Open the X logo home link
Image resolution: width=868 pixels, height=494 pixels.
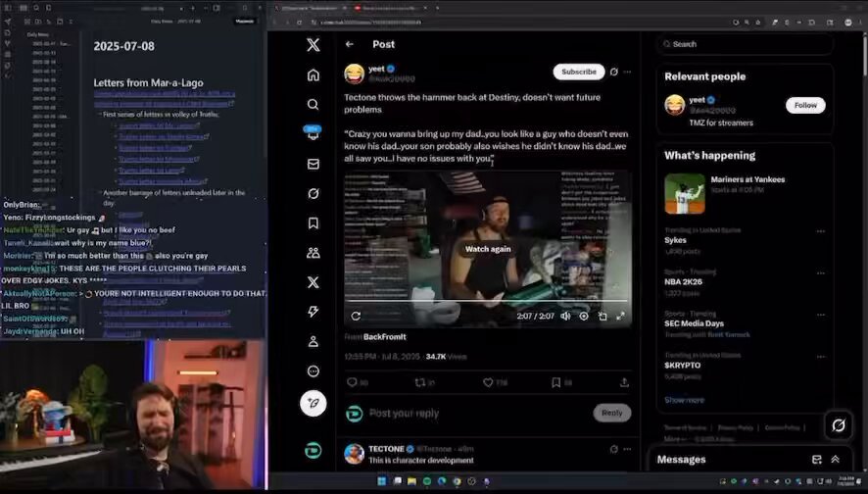(313, 44)
